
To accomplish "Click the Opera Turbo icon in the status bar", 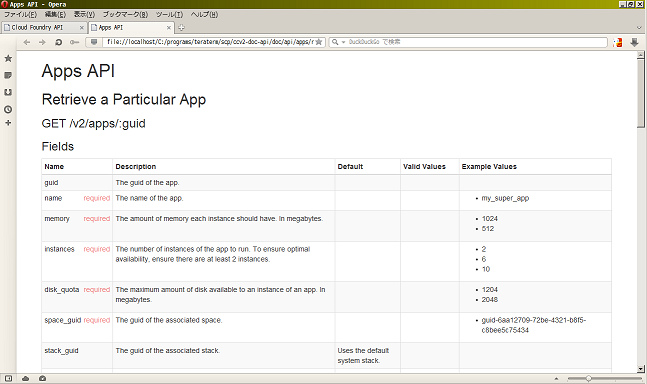I will pyautogui.click(x=43, y=378).
